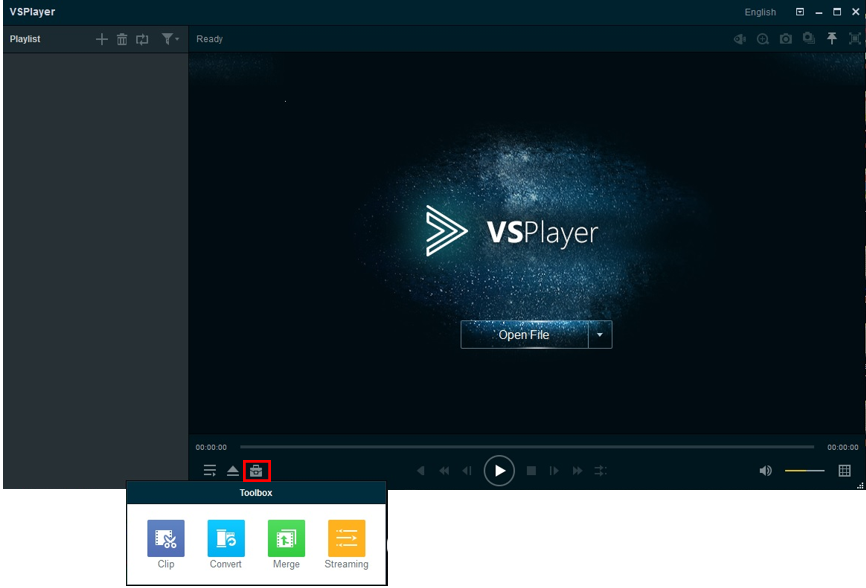Click the Open File button
This screenshot has width=866, height=588.
pos(524,335)
